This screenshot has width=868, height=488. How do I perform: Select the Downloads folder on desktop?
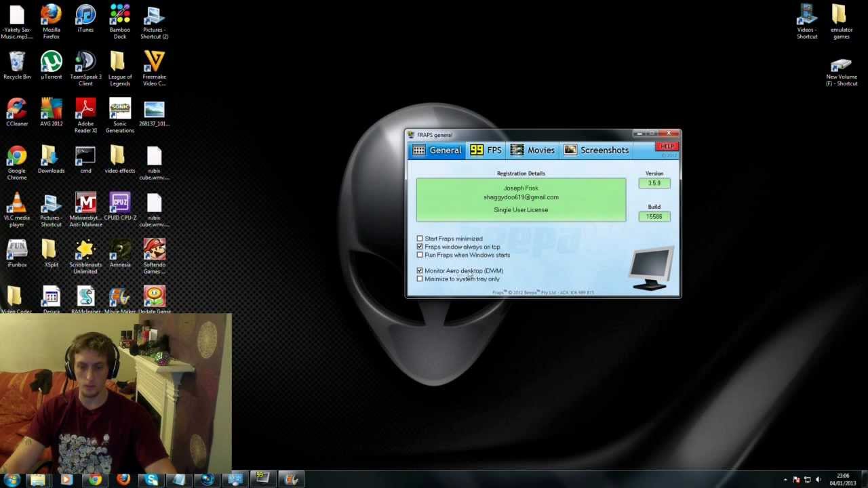[x=51, y=159]
